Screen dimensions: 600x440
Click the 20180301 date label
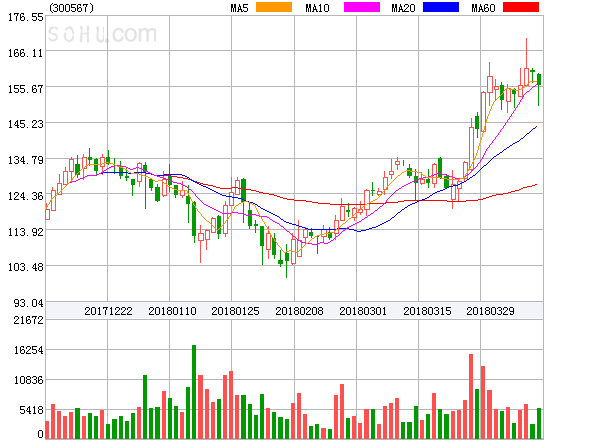363,311
